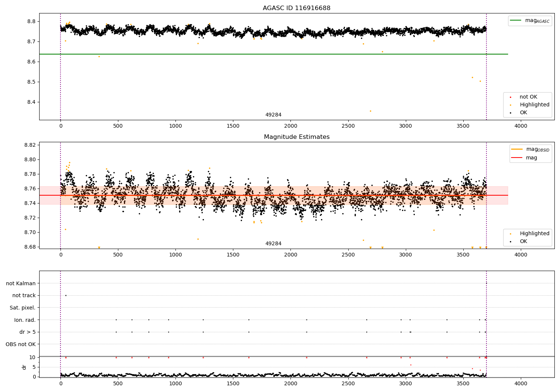
Task: Click the 8.78 y-axis tick label
Action: pyautogui.click(x=30, y=174)
